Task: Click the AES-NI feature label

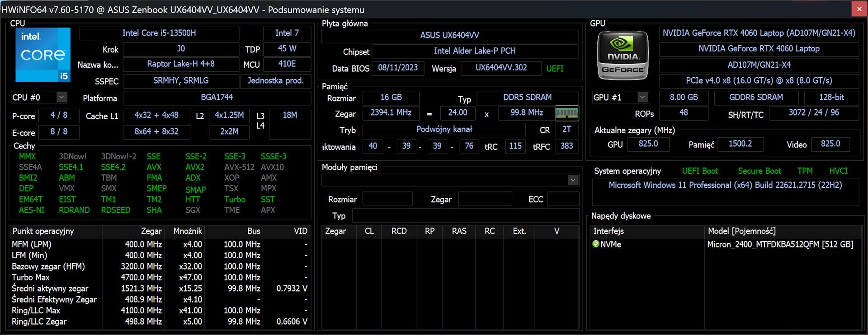Action: 32,210
